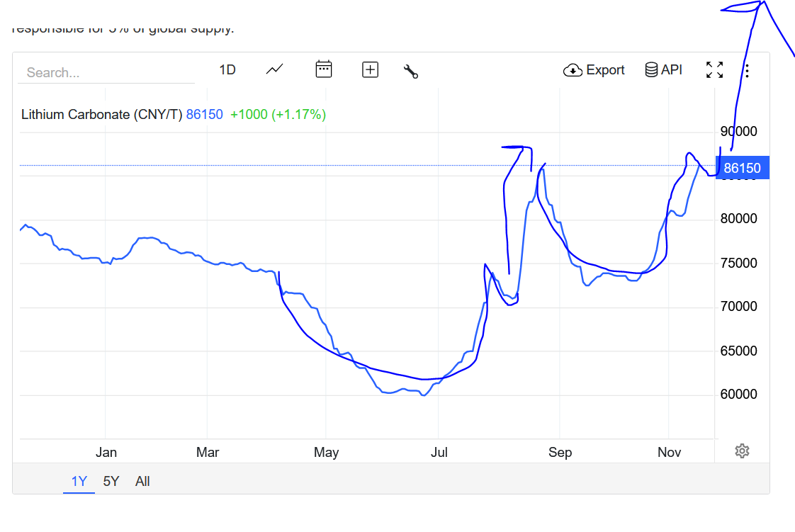Click the Nov axis label
Viewport: 795px width, 532px height.
(x=669, y=453)
